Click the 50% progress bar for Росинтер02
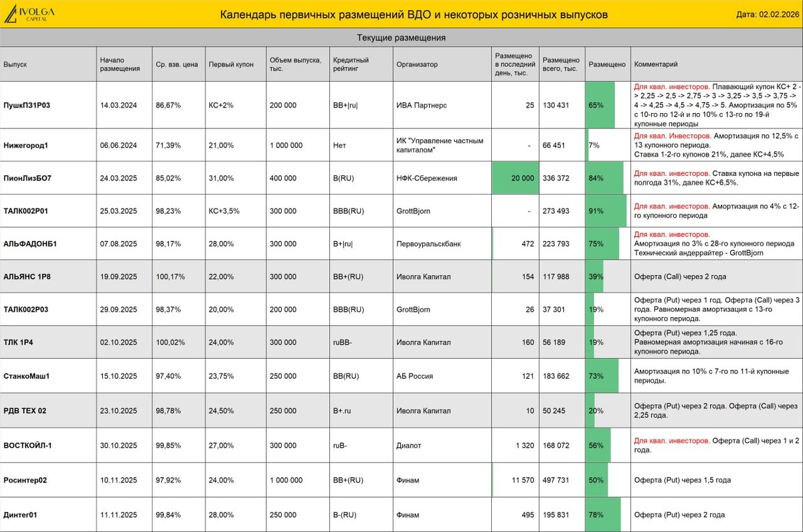The width and height of the screenshot is (803, 532). click(x=598, y=480)
